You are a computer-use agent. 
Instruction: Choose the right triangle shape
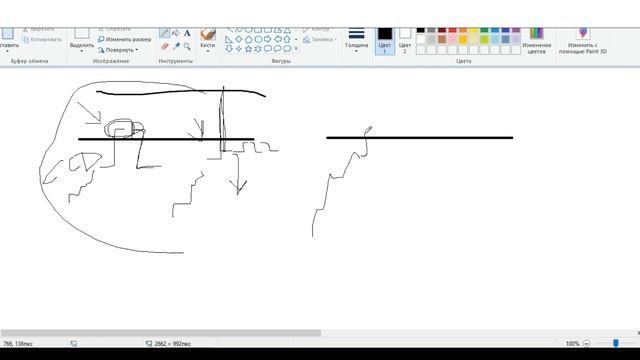229,40
